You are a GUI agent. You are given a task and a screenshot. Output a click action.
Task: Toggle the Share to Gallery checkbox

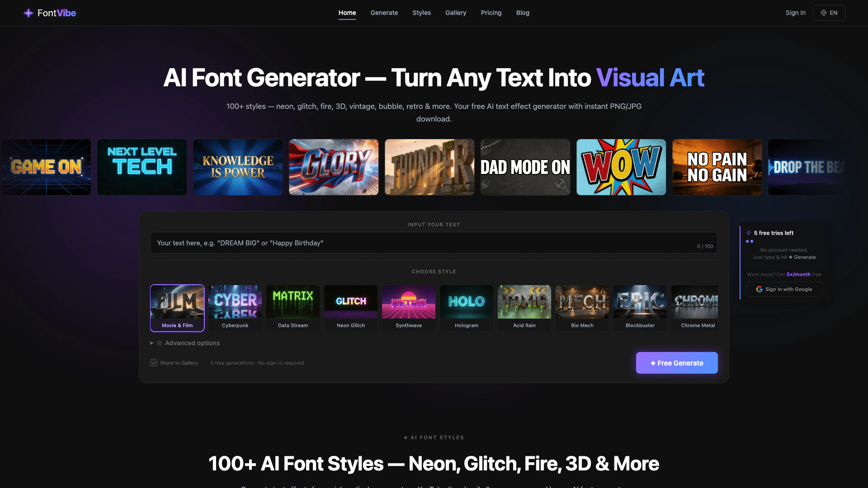154,363
